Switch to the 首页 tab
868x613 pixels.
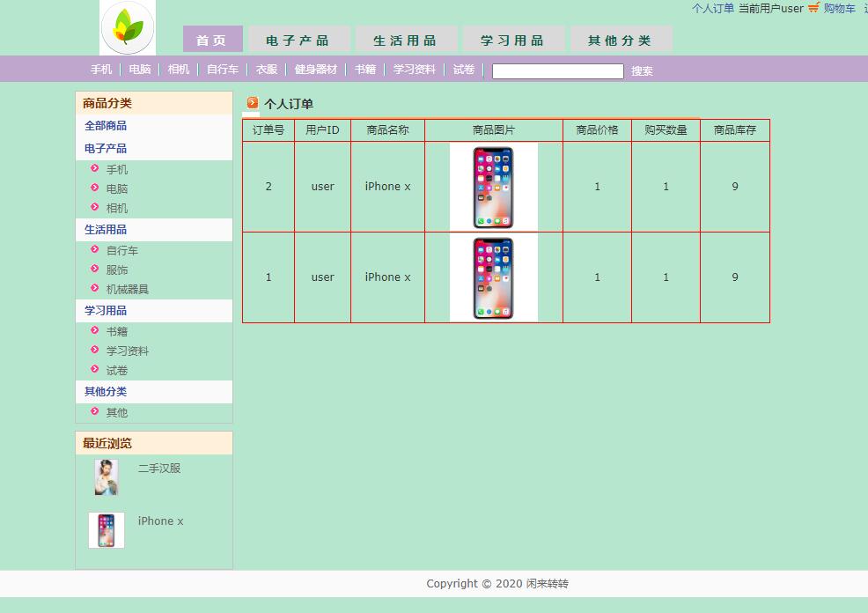[211, 39]
